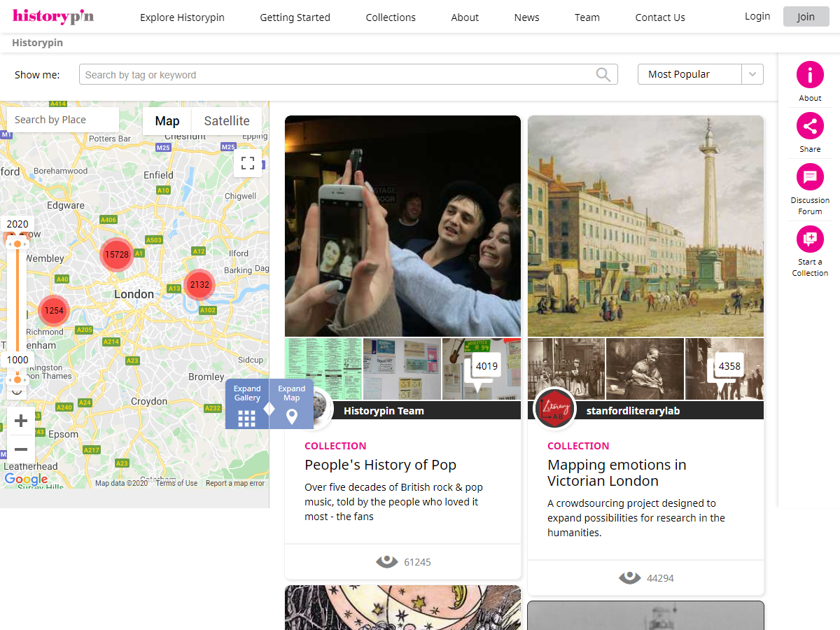The width and height of the screenshot is (840, 630).
Task: Click the Join button
Action: 805,17
